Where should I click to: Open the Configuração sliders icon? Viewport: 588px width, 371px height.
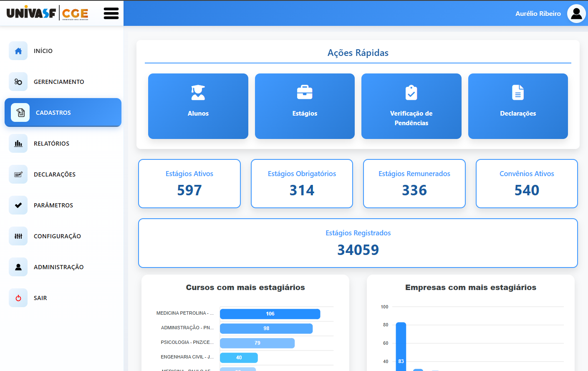[18, 236]
